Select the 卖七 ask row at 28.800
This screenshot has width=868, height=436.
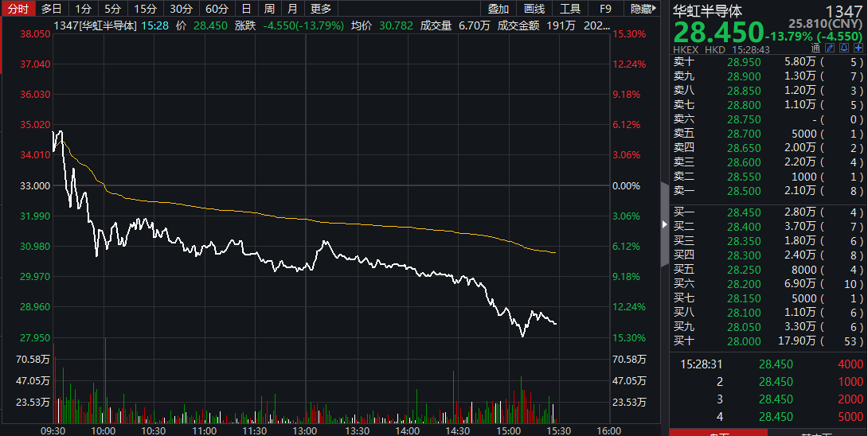point(768,105)
